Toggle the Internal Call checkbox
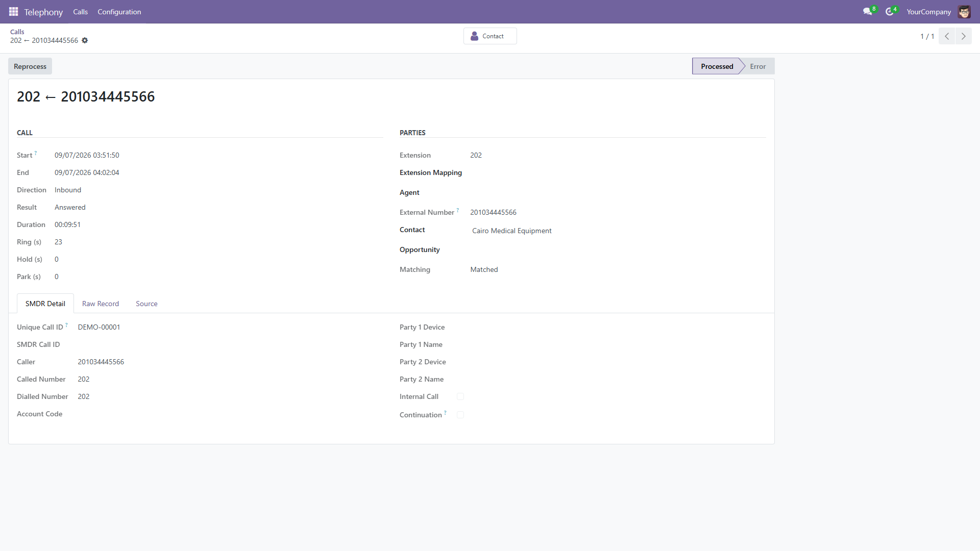 460,396
